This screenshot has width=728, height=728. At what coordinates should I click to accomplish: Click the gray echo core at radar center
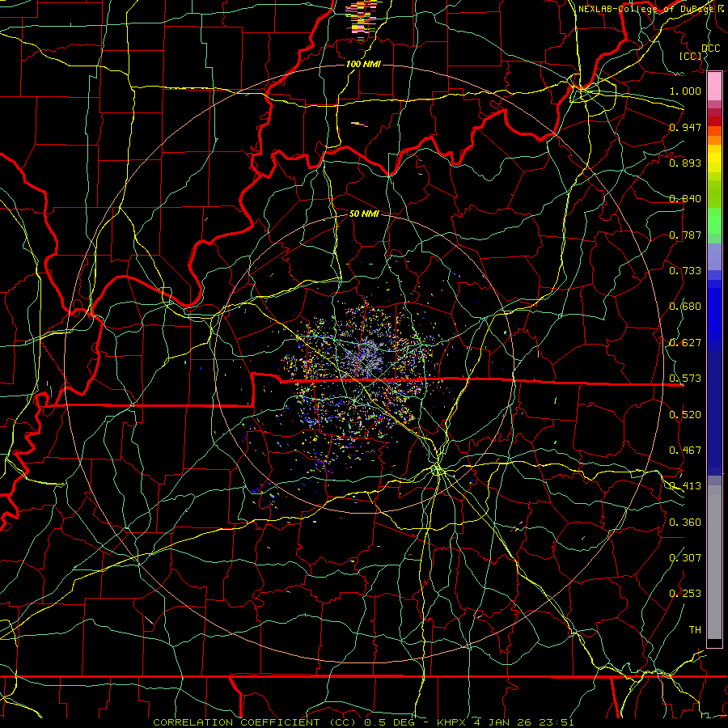(366, 358)
